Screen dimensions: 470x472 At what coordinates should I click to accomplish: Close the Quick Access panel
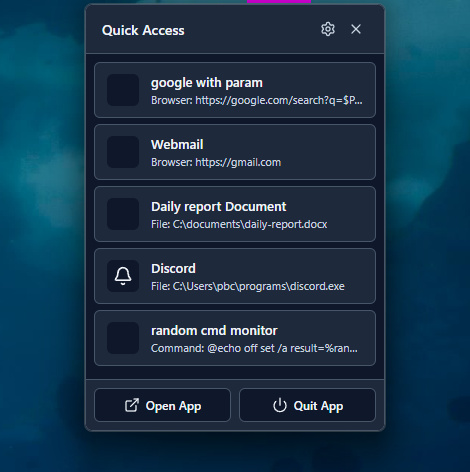coord(356,29)
